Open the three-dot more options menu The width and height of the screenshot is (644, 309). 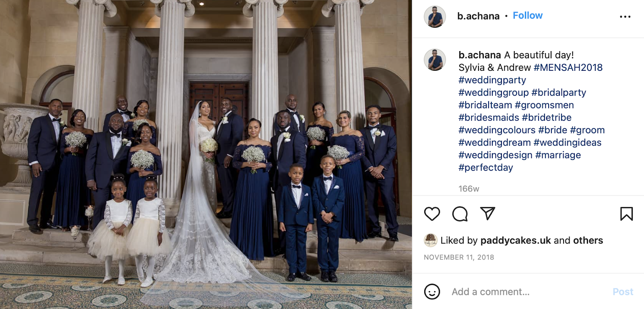tap(625, 16)
